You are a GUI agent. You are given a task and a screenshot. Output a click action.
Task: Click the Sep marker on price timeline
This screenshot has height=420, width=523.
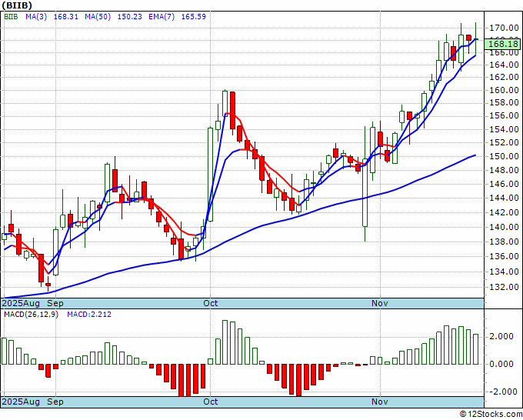tap(55, 303)
